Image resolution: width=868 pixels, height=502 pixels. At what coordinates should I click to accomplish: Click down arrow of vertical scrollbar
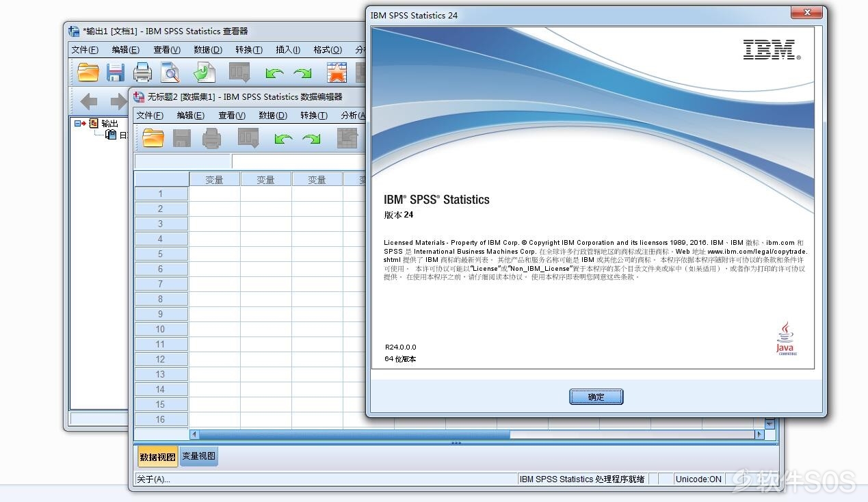(x=770, y=425)
